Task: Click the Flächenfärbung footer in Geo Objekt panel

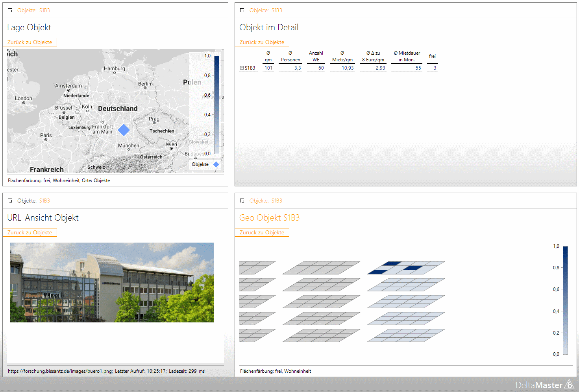Action: [x=276, y=371]
